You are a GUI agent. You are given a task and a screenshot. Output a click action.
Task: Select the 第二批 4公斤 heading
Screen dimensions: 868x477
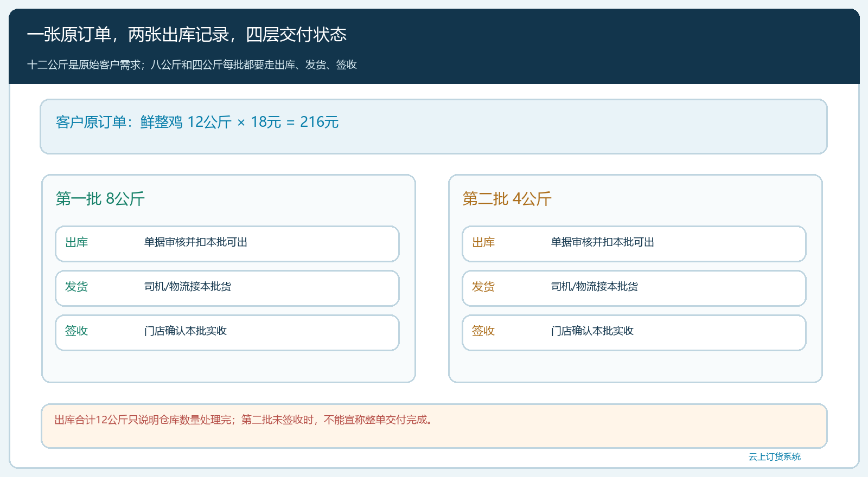507,199
